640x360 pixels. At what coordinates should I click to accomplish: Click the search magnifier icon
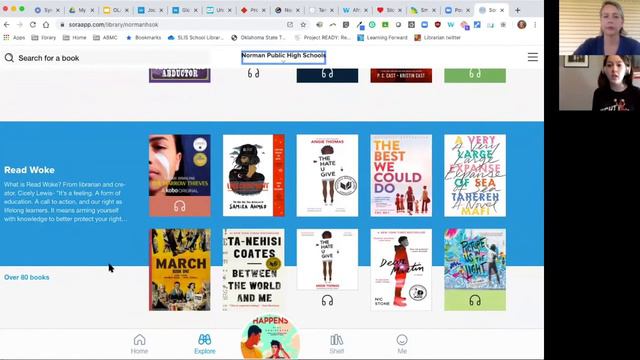tap(9, 58)
